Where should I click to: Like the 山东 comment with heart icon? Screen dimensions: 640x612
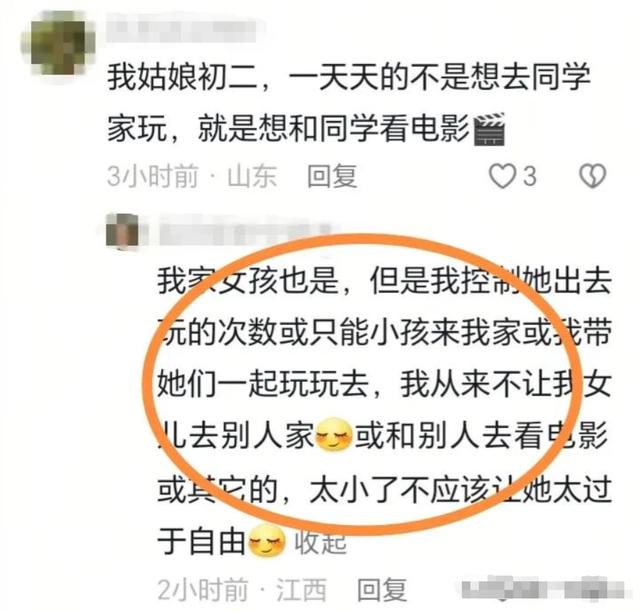pos(502,176)
